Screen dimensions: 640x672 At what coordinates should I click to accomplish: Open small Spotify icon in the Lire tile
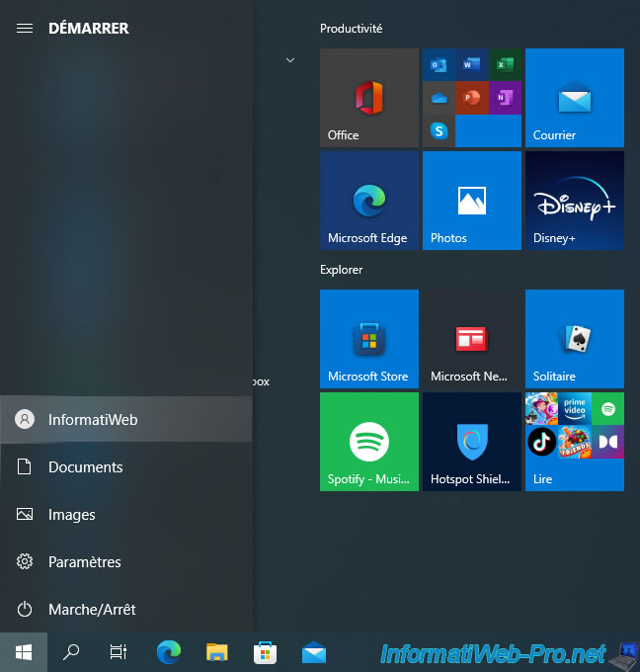point(607,409)
